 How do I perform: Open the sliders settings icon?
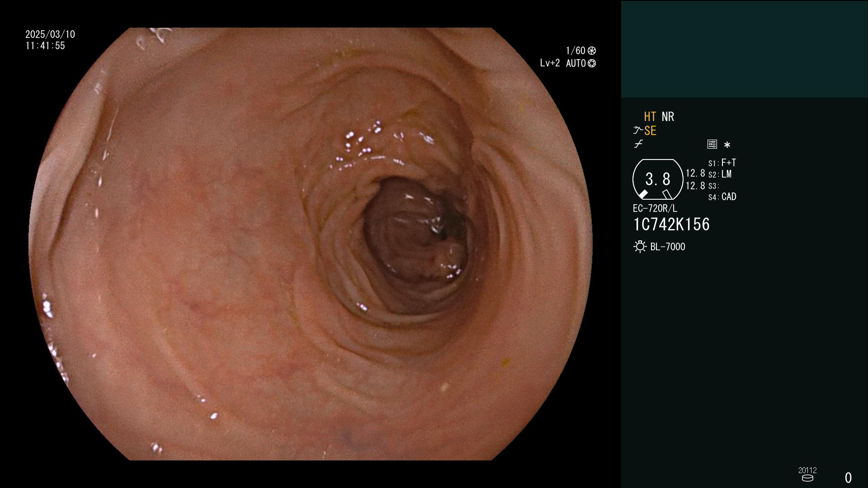712,144
